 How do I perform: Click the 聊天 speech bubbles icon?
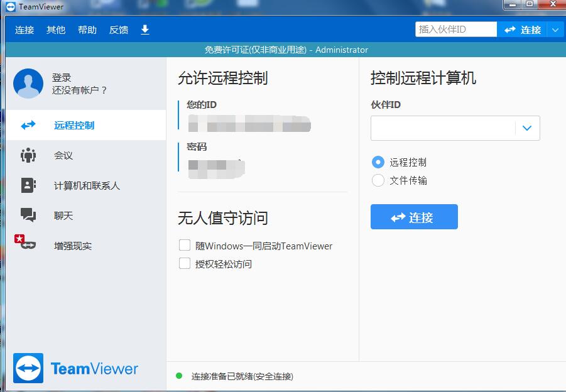click(x=28, y=215)
